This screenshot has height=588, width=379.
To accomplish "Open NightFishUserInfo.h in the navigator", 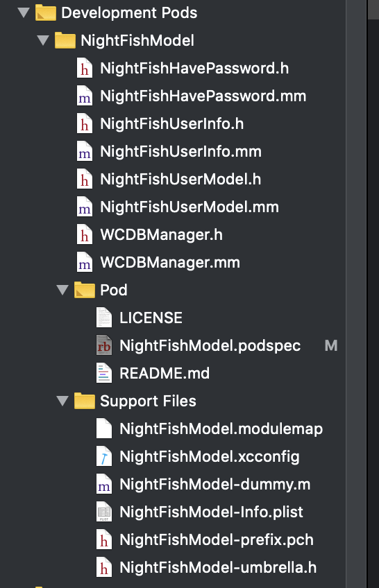I will coord(172,123).
